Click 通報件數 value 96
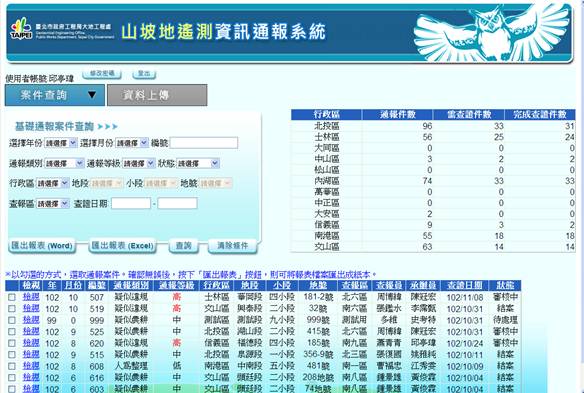Viewport: 584px width, 393px height. point(427,126)
